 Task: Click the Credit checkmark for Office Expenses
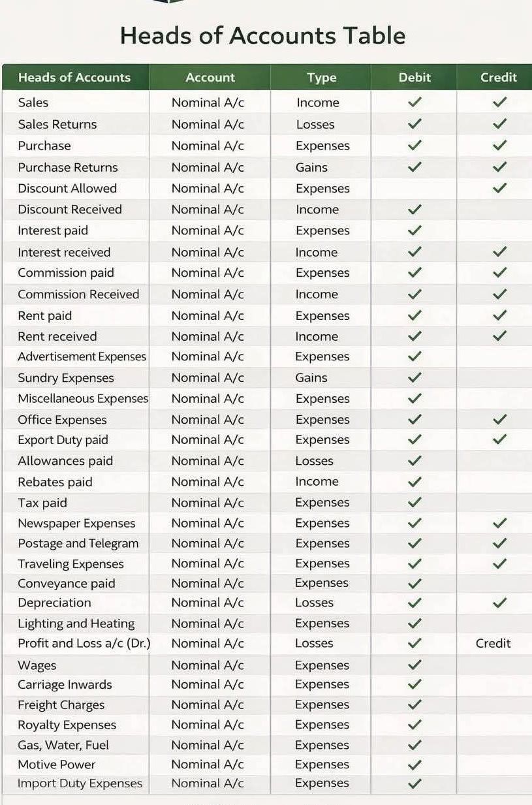500,419
